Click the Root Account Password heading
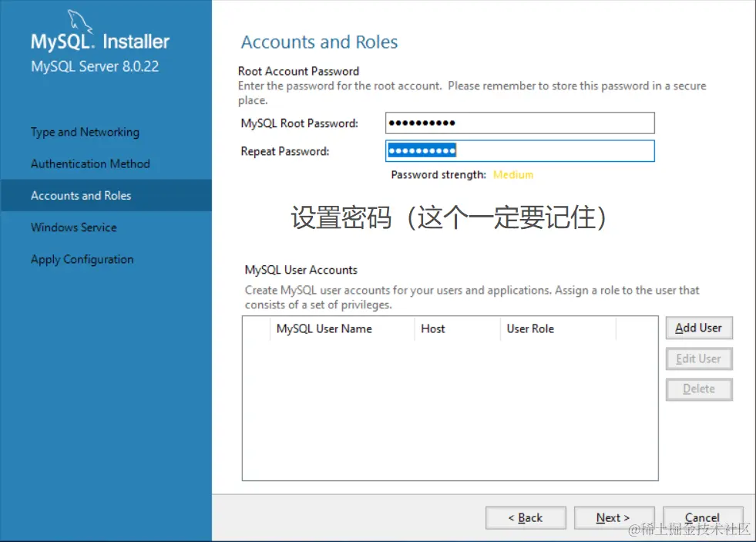756x542 pixels. (298, 72)
